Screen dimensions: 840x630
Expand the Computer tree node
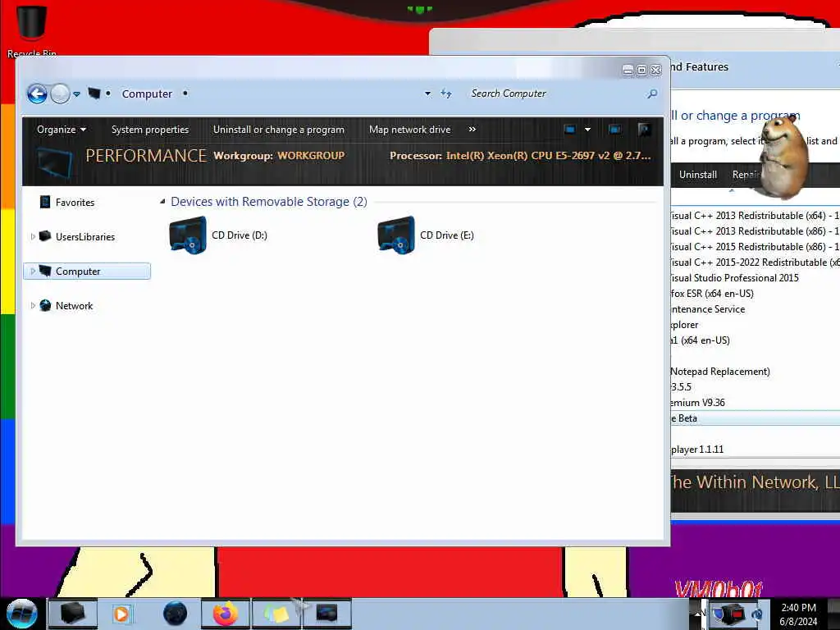pos(33,271)
